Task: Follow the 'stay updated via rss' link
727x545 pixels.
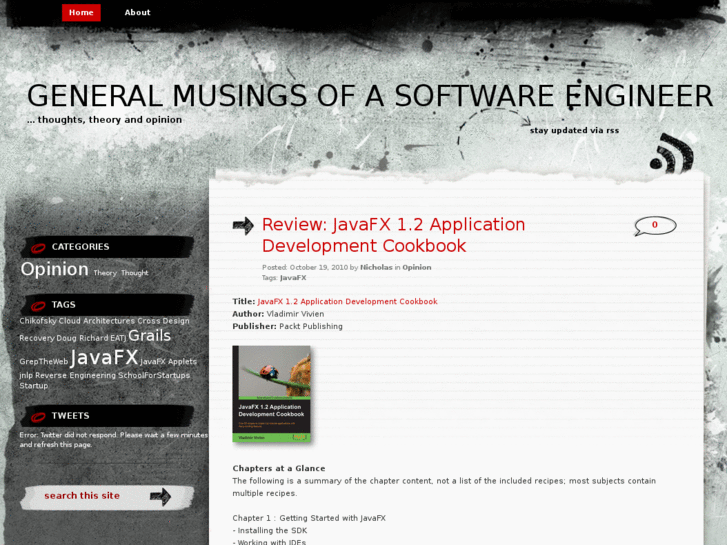Action: click(x=574, y=130)
